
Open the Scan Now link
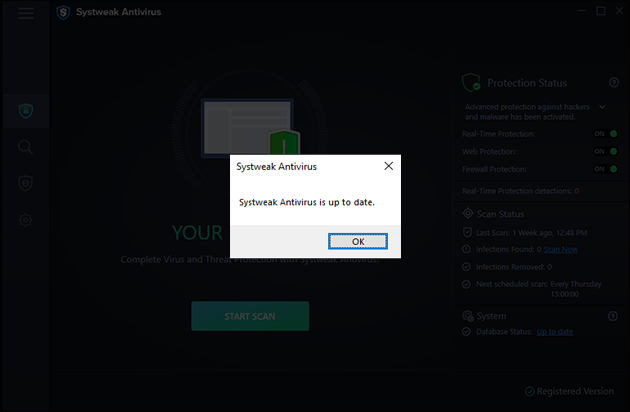coord(560,249)
